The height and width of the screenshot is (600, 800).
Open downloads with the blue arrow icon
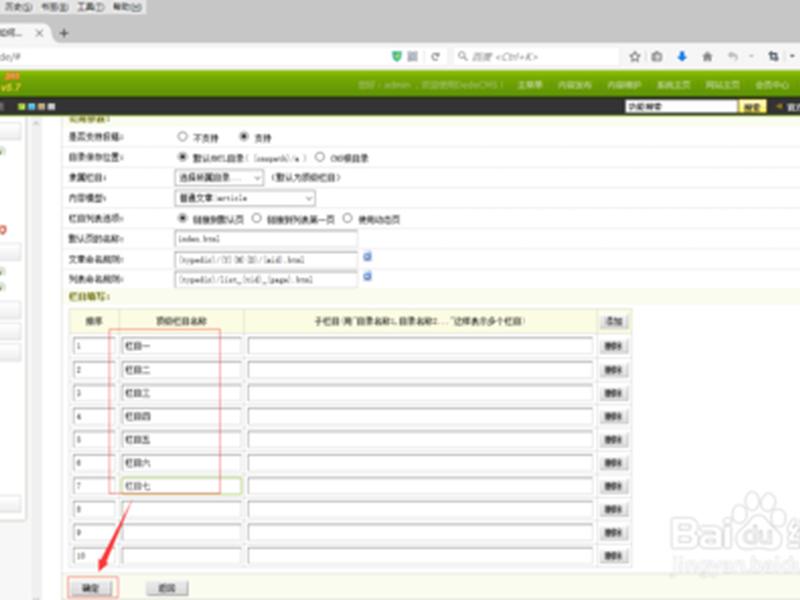682,56
